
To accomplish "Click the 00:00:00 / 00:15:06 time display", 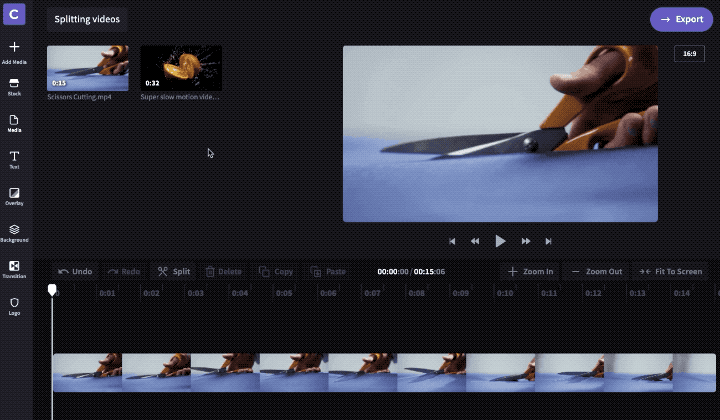I will coord(411,272).
